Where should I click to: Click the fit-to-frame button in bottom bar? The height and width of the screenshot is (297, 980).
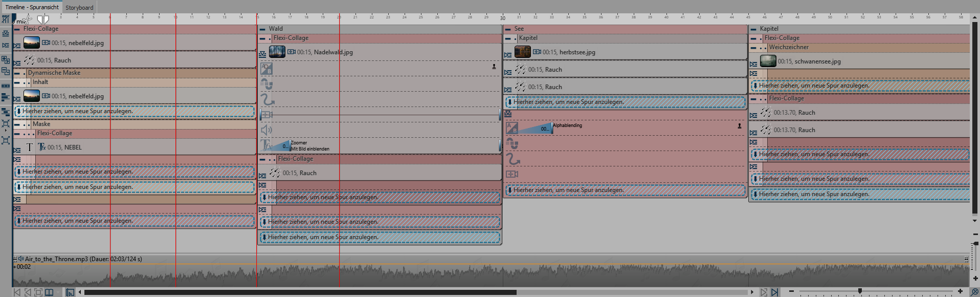(38, 292)
